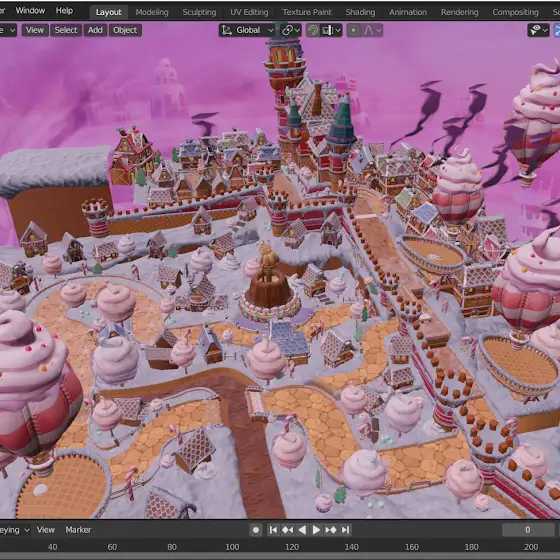Toggle auto keying record button
560x560 pixels.
pos(256,530)
